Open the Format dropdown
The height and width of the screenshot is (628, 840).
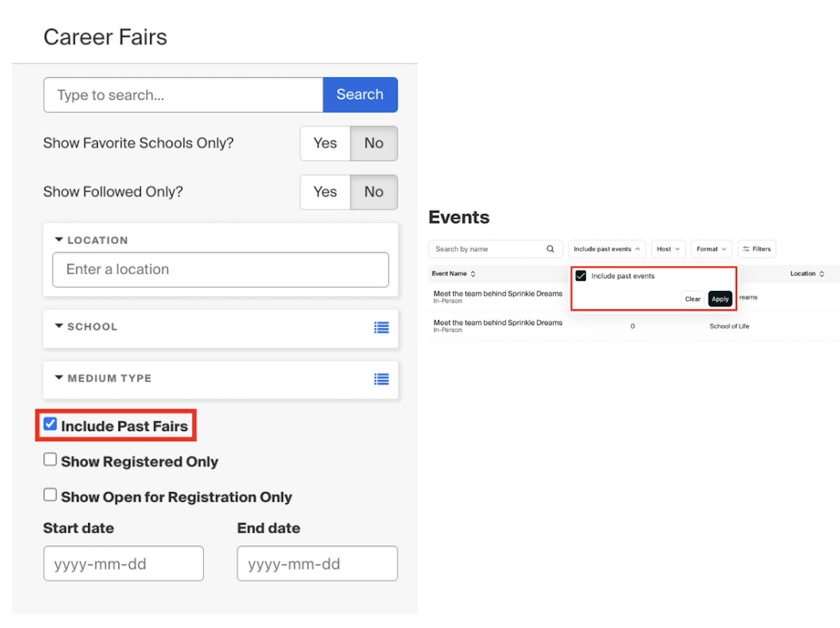tap(711, 248)
